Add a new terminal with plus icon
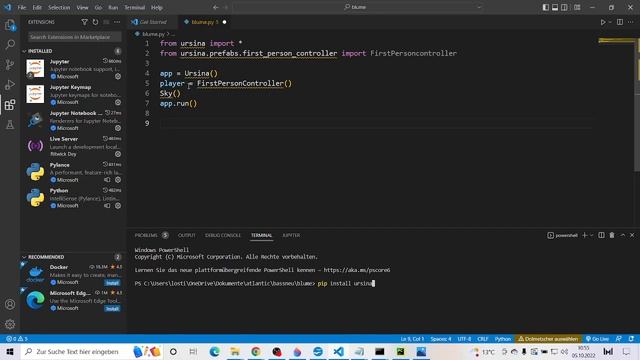640x360 pixels. pos(584,235)
